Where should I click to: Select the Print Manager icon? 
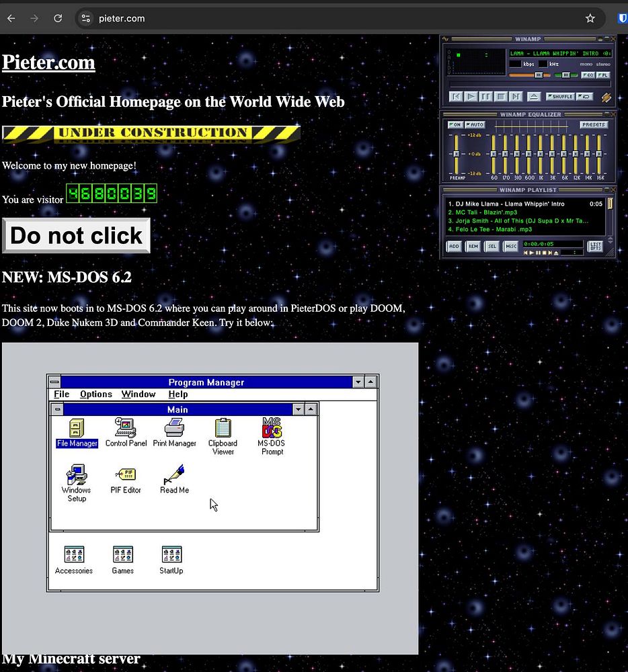pyautogui.click(x=174, y=433)
